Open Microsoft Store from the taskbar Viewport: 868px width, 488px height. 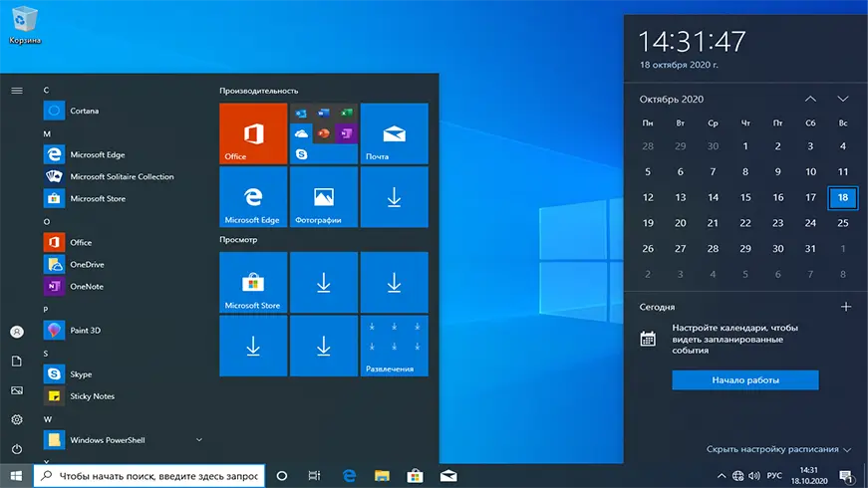coord(416,476)
